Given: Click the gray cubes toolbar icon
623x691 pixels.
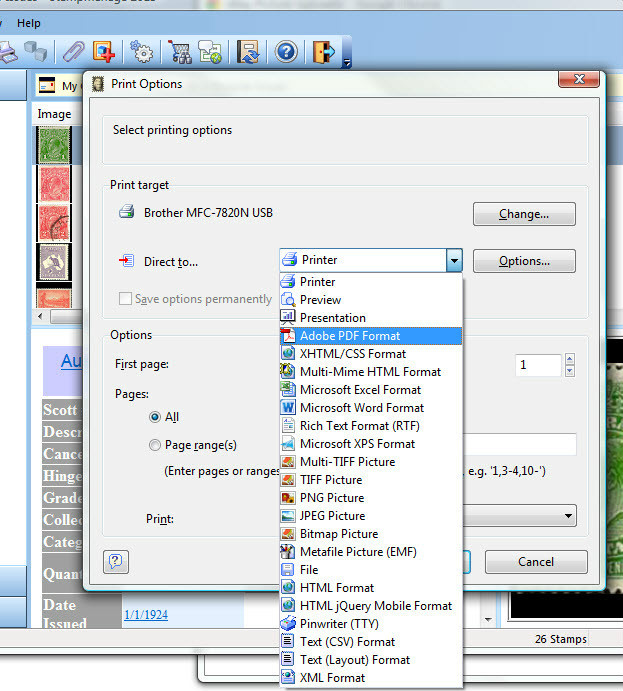Looking at the screenshot, I should 36,52.
